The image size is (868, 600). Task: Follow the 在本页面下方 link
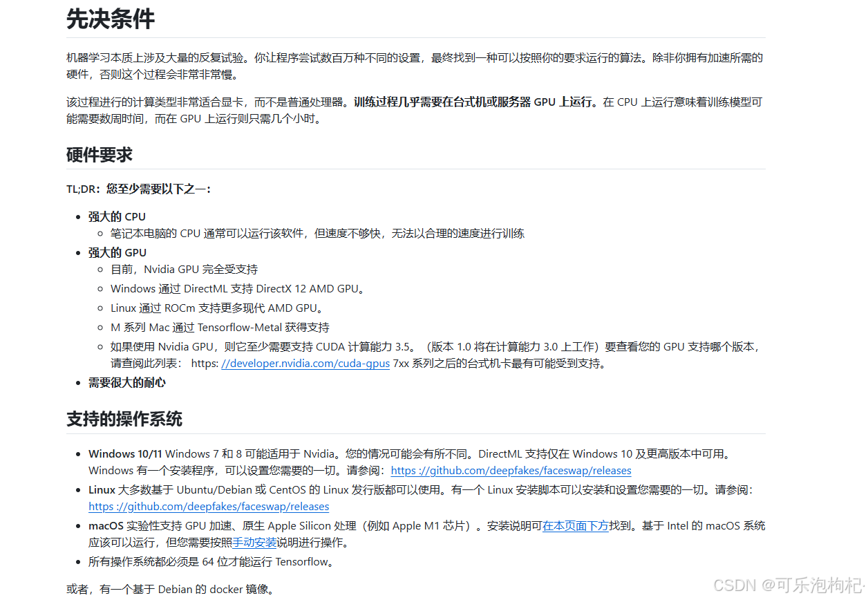pos(576,526)
